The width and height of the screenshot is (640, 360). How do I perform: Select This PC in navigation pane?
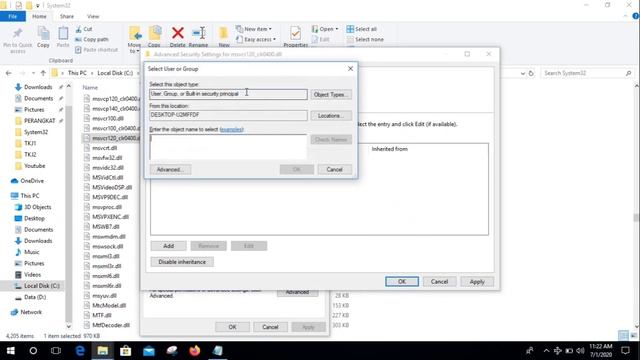(x=30, y=196)
